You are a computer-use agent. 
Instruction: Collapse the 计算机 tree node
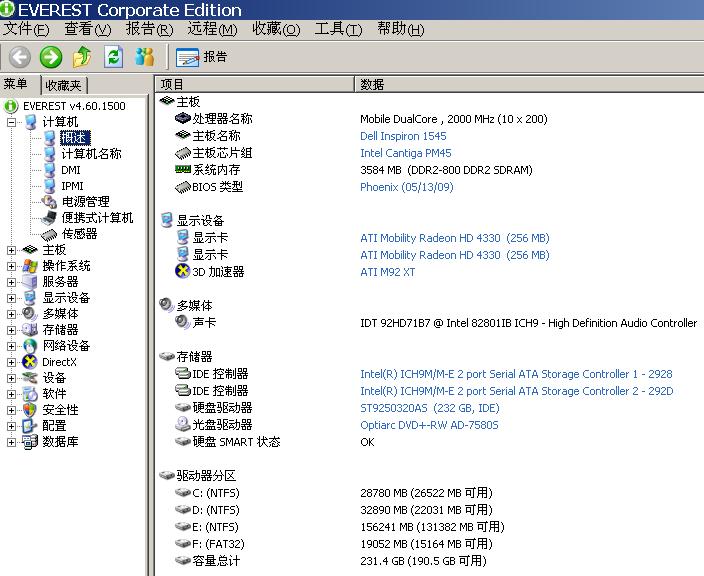tap(12, 122)
